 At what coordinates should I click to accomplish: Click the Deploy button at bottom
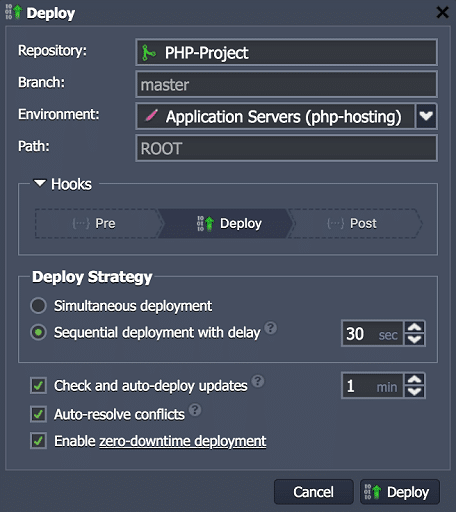pos(400,492)
